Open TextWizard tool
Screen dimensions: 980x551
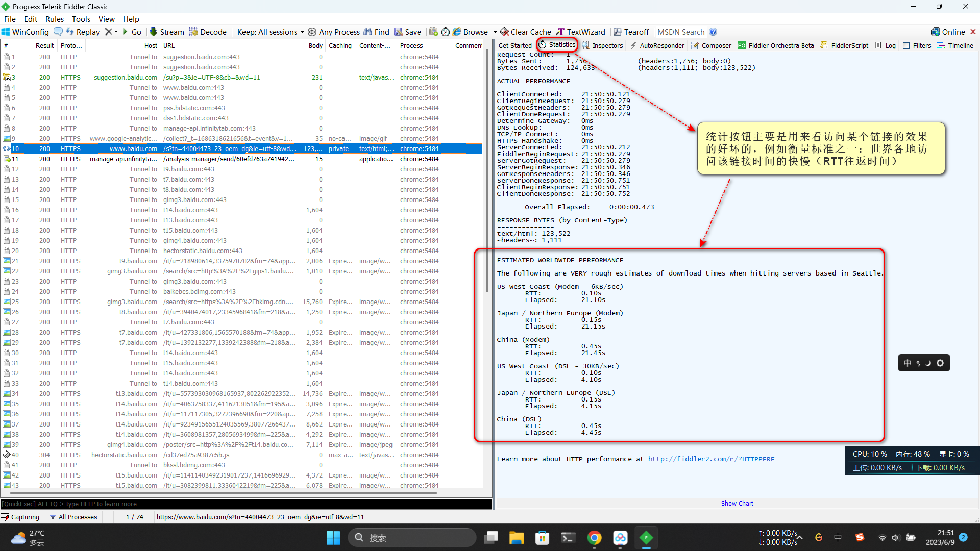tap(581, 32)
